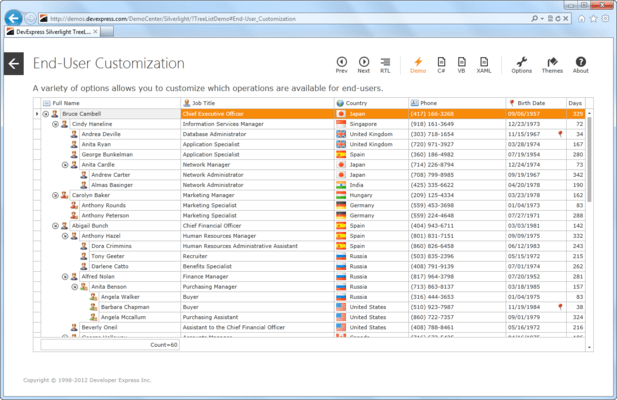
Task: Sort by Birth Date column header
Action: tap(536, 103)
